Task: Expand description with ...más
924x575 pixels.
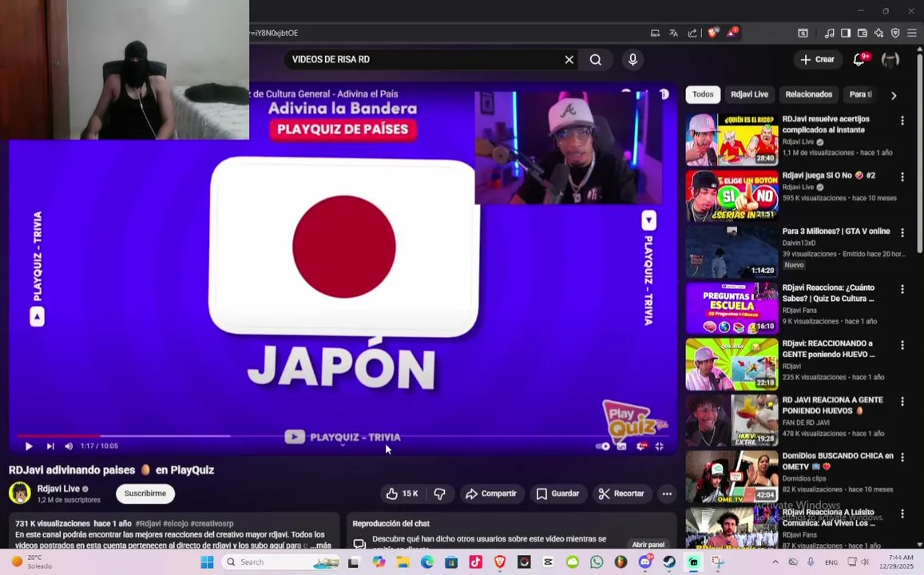Action: (x=319, y=545)
